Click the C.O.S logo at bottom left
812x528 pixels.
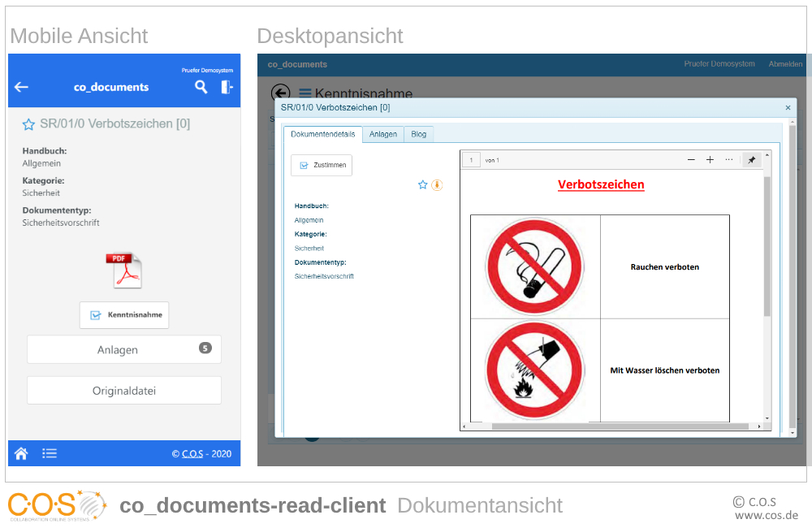click(x=57, y=505)
